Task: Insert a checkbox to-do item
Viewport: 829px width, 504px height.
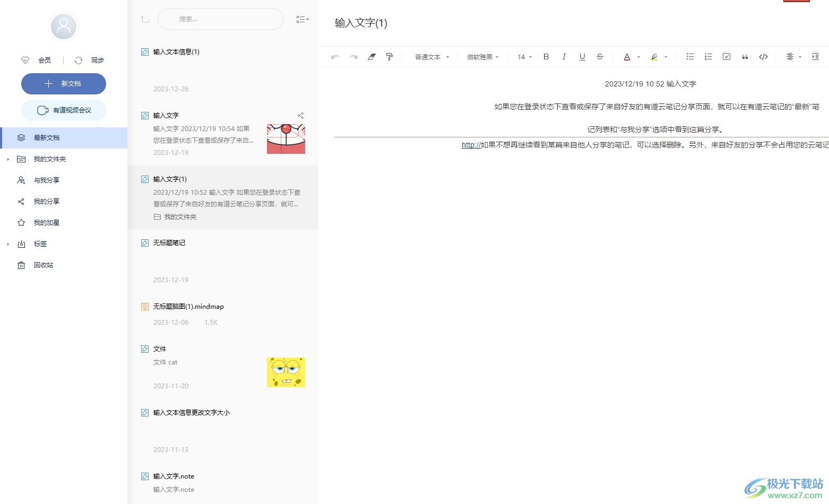Action: point(727,57)
